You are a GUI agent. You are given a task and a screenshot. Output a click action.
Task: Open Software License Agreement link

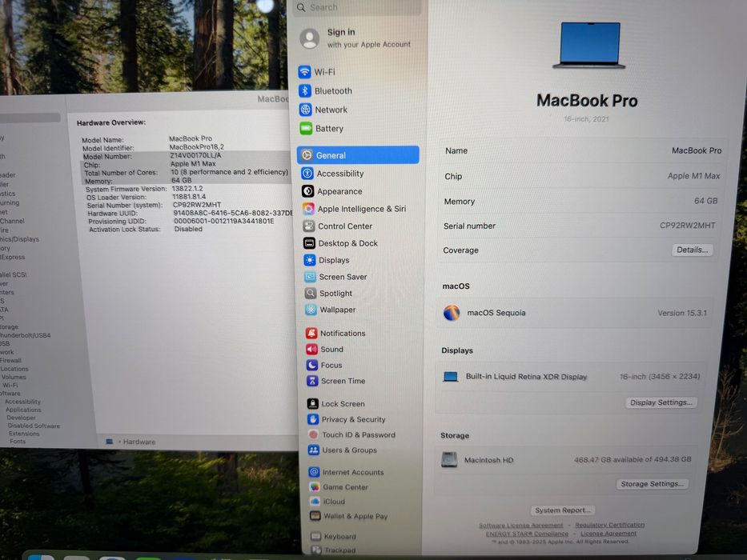pos(520,526)
